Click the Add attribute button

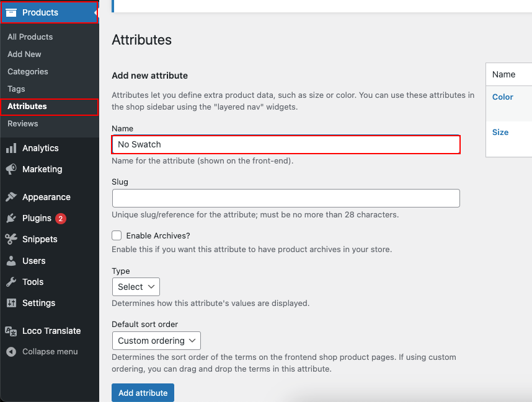[143, 393]
